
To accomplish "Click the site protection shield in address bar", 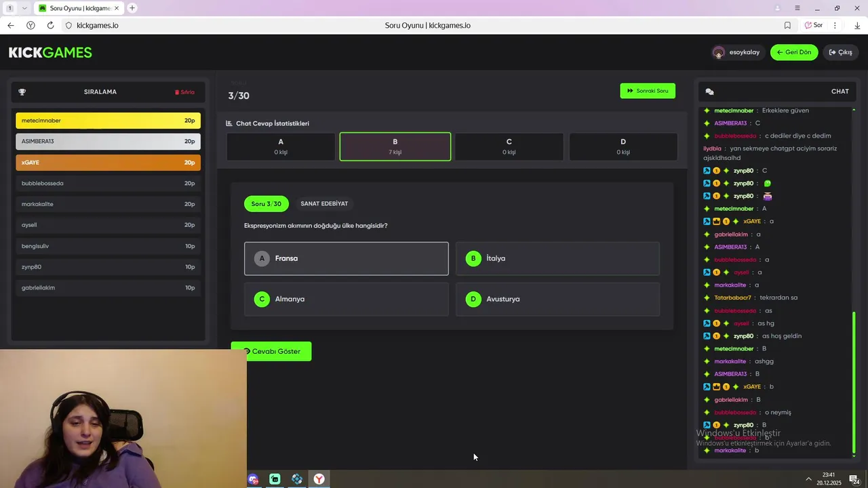I will pyautogui.click(x=68, y=25).
